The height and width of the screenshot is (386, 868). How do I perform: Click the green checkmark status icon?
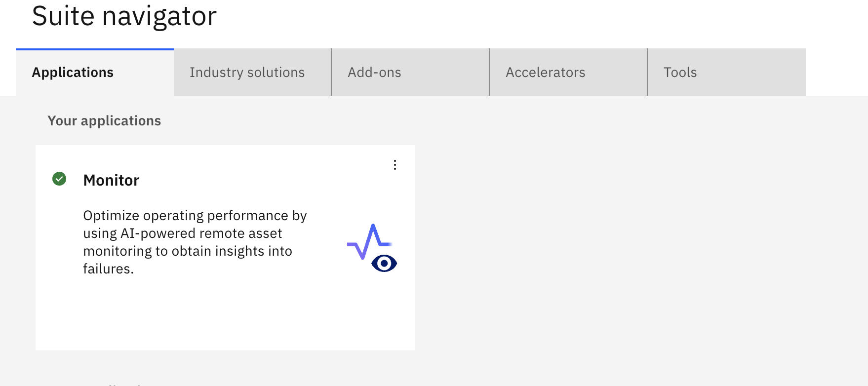(59, 179)
